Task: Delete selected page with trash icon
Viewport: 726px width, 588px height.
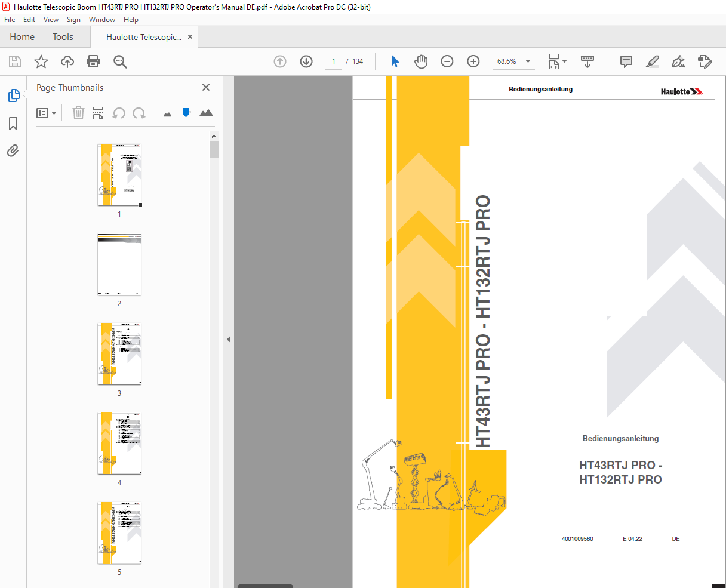Action: click(x=78, y=113)
